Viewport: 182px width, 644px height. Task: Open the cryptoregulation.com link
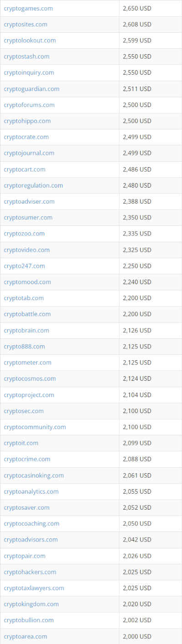click(33, 185)
